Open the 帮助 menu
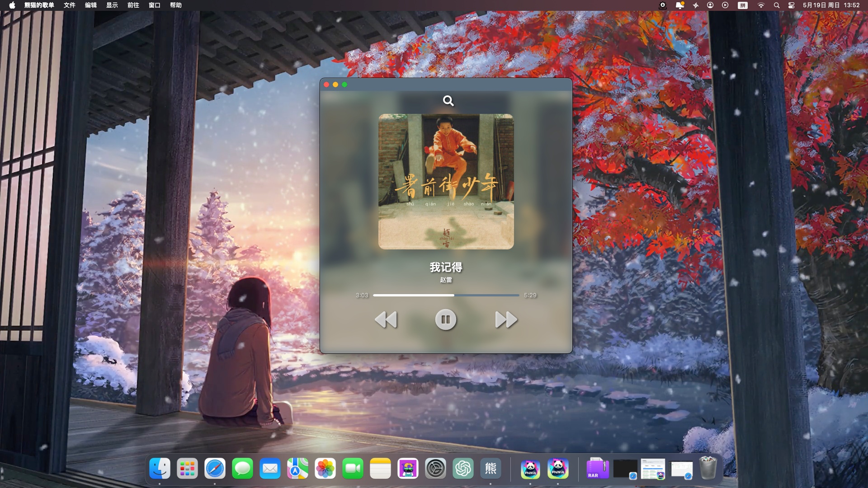The width and height of the screenshot is (868, 488). (175, 5)
